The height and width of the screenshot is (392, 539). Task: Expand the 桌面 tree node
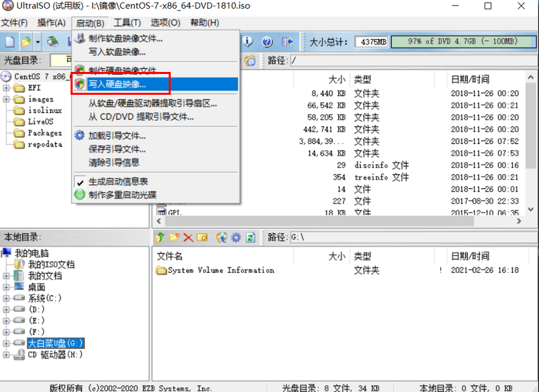(x=6, y=287)
